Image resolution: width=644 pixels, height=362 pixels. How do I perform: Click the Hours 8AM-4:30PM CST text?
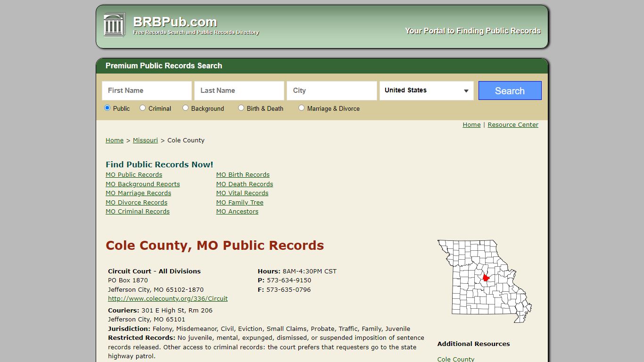297,271
